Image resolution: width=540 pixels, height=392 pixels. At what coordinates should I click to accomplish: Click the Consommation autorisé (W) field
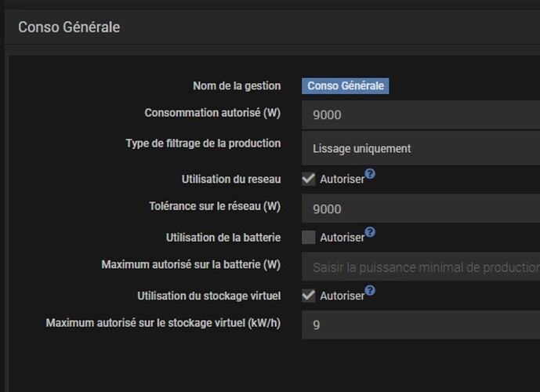[421, 115]
